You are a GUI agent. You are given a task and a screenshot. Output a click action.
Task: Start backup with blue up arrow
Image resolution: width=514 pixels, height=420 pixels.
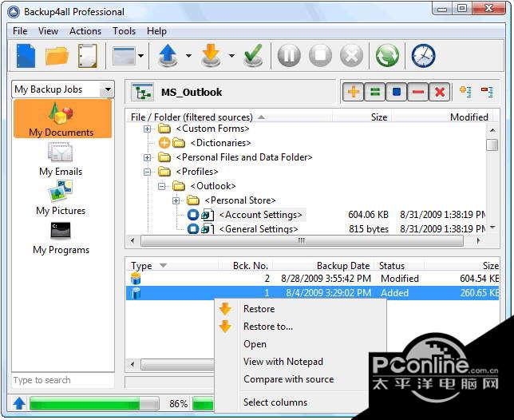coord(168,56)
